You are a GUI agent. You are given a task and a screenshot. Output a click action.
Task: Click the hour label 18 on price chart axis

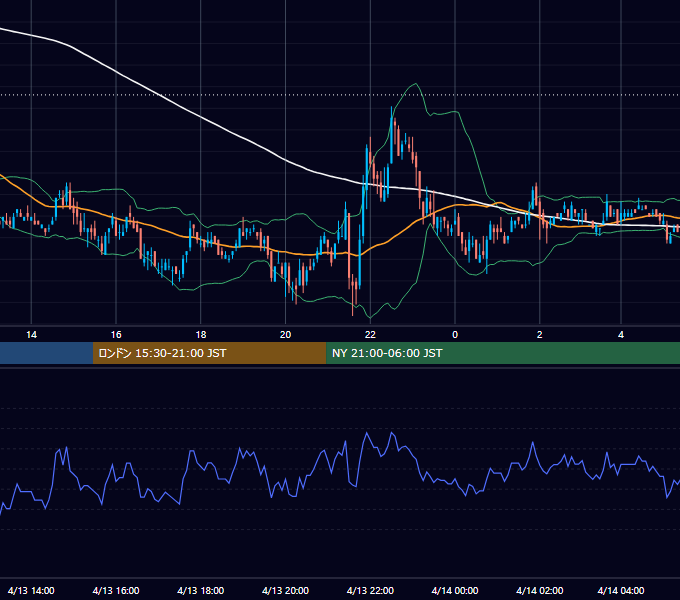(201, 335)
